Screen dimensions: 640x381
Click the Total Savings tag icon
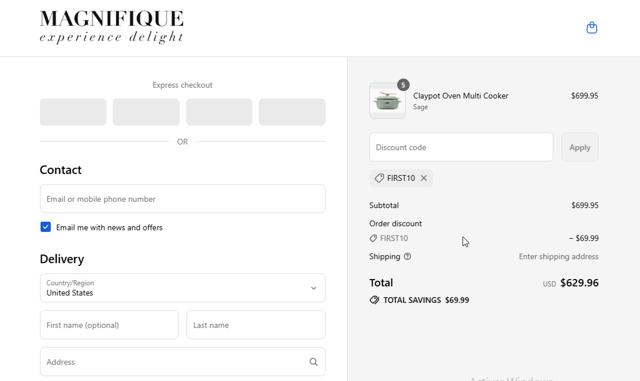point(374,300)
